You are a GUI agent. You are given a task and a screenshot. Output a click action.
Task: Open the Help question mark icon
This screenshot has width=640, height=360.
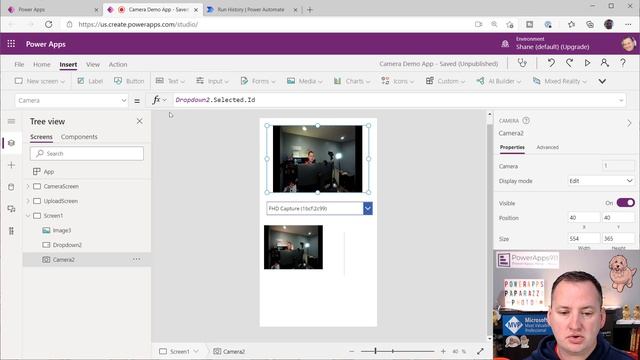(623, 63)
